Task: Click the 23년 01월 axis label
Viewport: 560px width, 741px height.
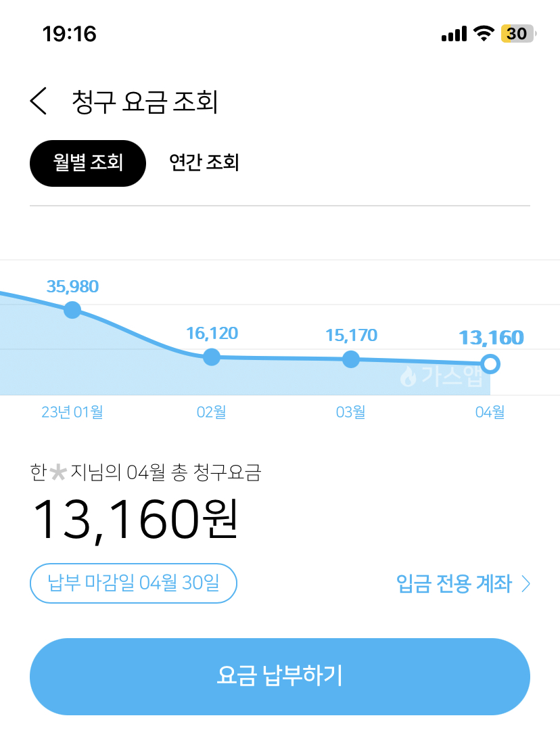Action: pos(72,411)
